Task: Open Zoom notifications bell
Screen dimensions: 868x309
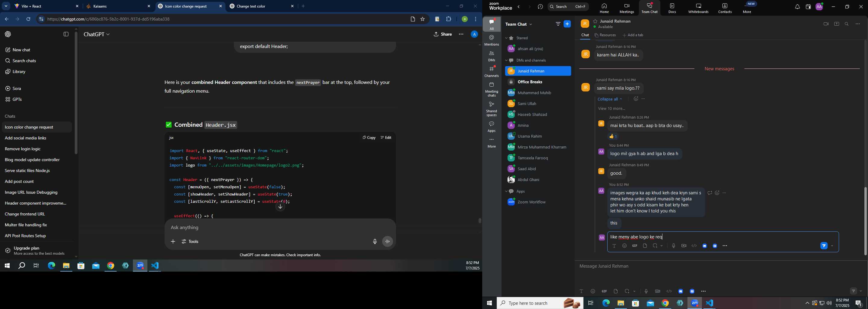Action: (x=797, y=7)
